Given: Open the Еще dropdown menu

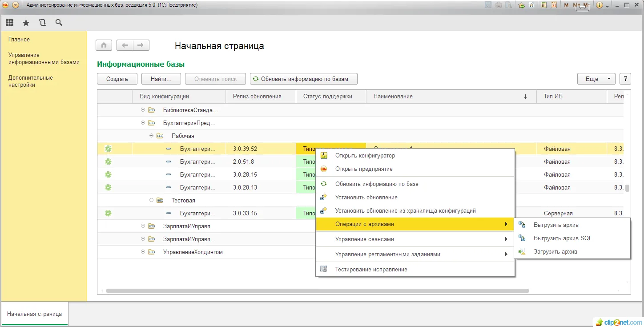Looking at the screenshot, I should pyautogui.click(x=596, y=79).
